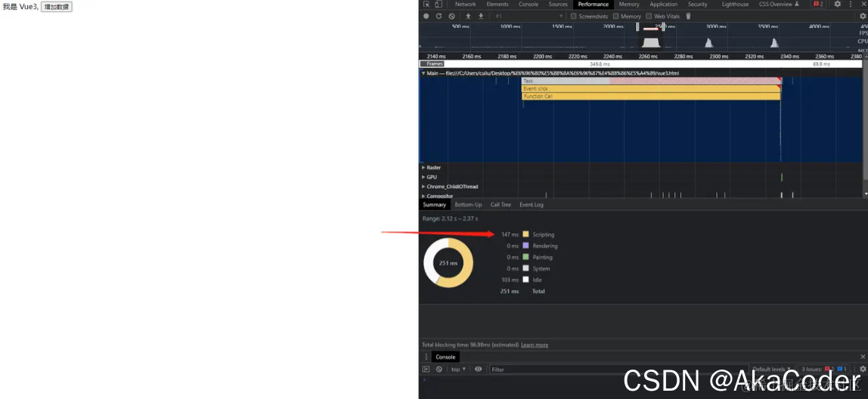Switch to the Event Log tab
868x399 pixels.
[x=531, y=205]
